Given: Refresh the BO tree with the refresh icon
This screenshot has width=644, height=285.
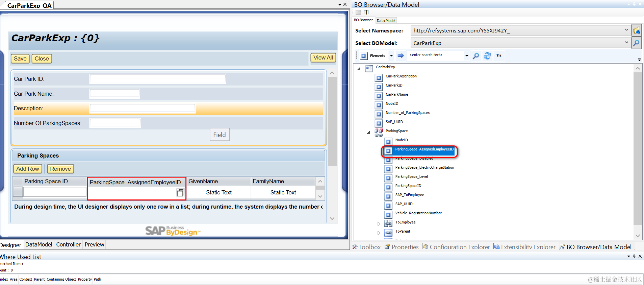Looking at the screenshot, I should tap(487, 56).
